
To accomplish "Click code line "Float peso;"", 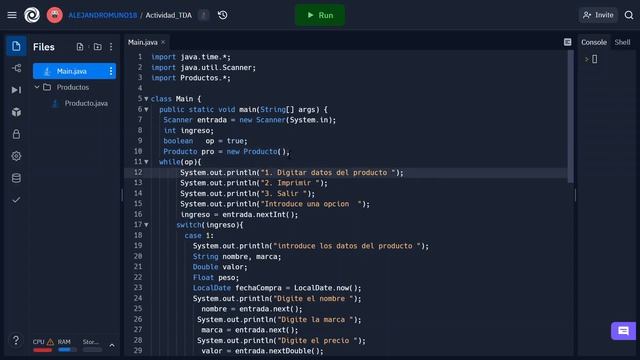I will tap(216, 278).
